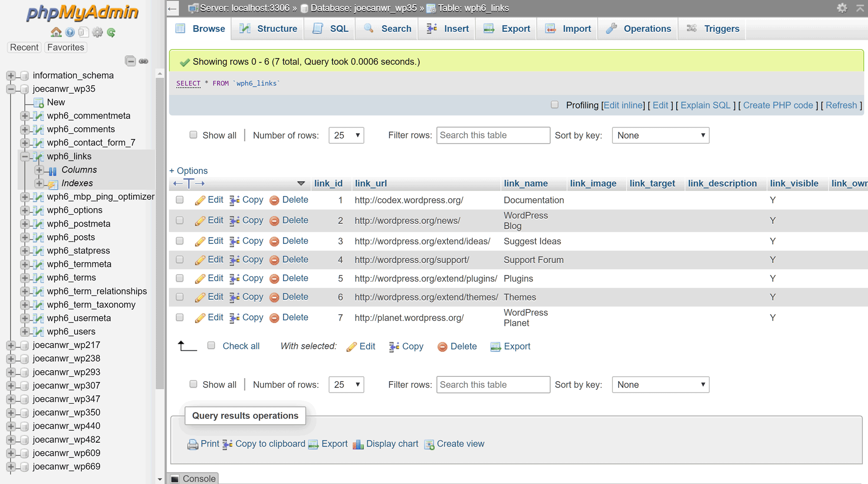
Task: Click Copy icon for WordPress Blog row
Action: [234, 221]
